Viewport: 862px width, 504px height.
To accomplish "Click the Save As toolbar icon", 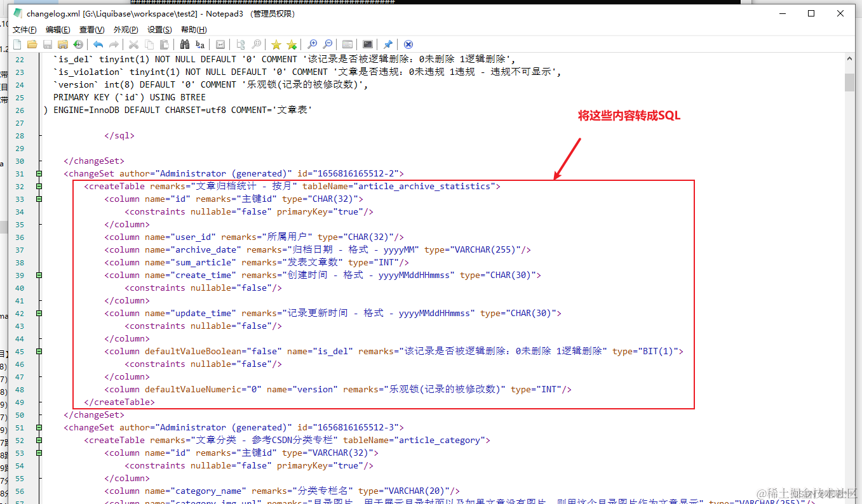I will [x=63, y=44].
